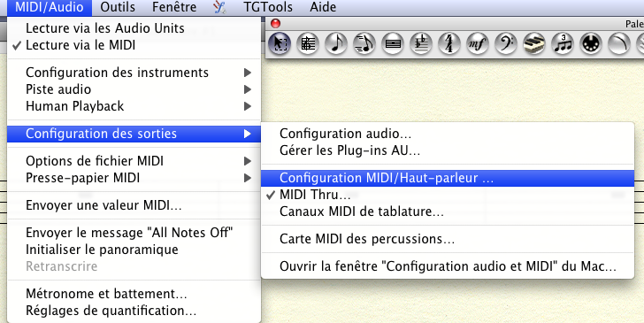Click Options de fichier MIDI label
Viewport: 644px width, 323px height.
click(x=95, y=161)
